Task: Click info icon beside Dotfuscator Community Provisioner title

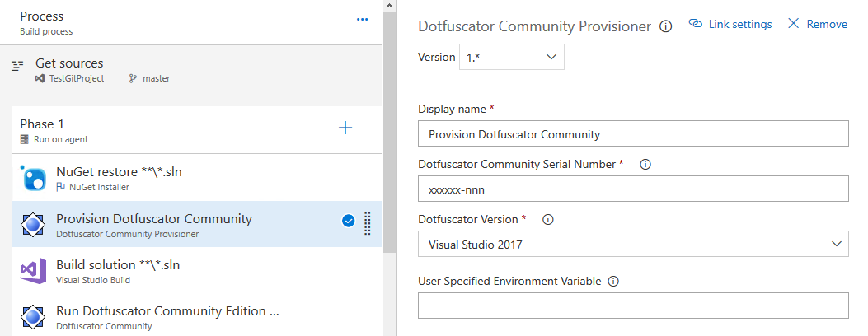Action: tap(666, 26)
